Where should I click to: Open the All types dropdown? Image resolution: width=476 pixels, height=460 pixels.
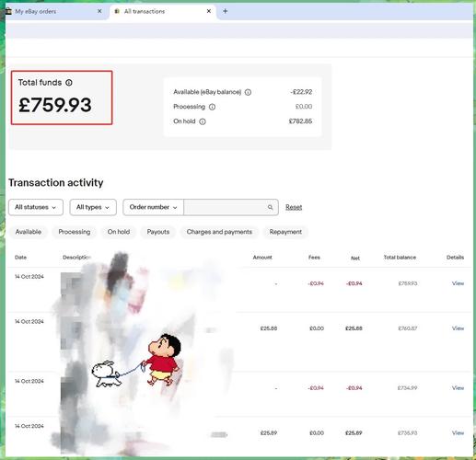pyautogui.click(x=93, y=207)
